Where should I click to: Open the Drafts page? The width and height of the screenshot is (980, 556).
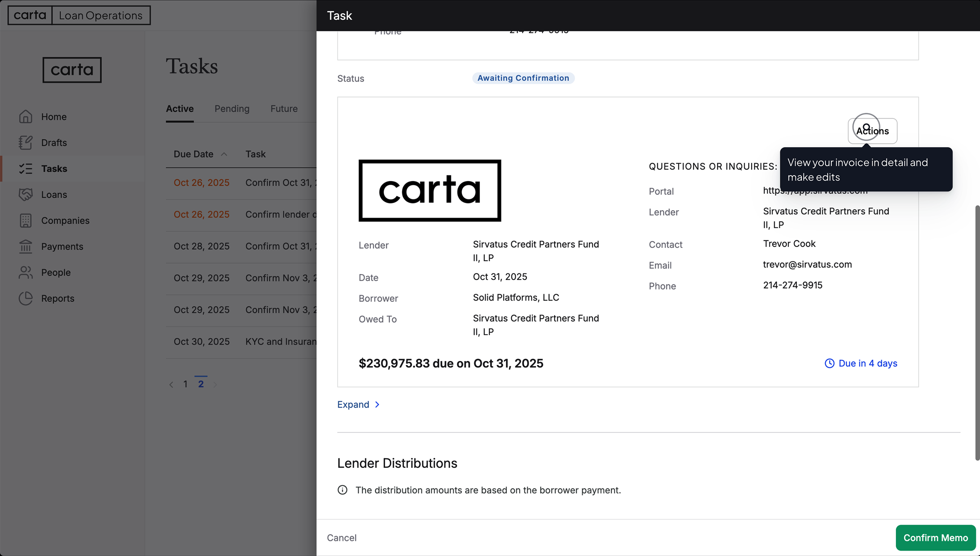(x=54, y=142)
